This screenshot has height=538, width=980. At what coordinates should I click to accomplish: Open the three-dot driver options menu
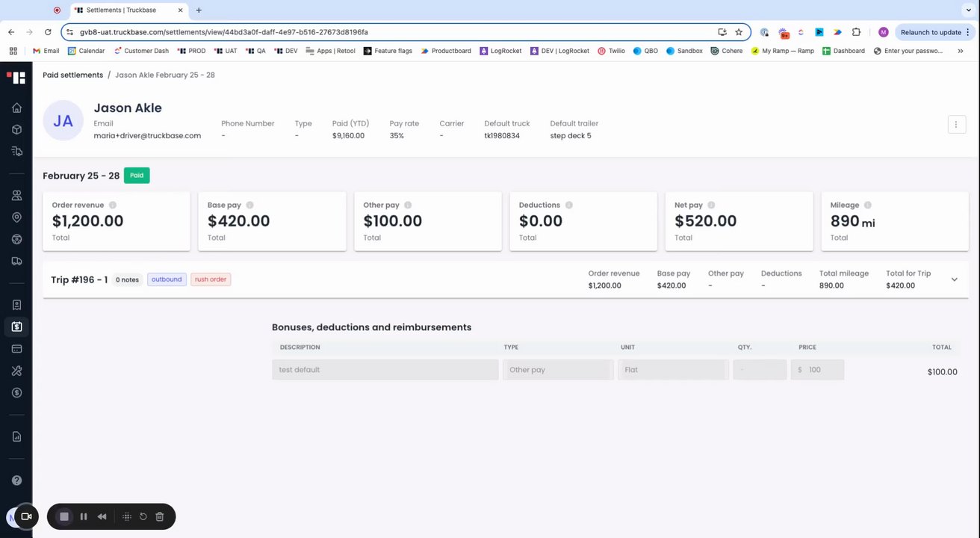pyautogui.click(x=957, y=125)
